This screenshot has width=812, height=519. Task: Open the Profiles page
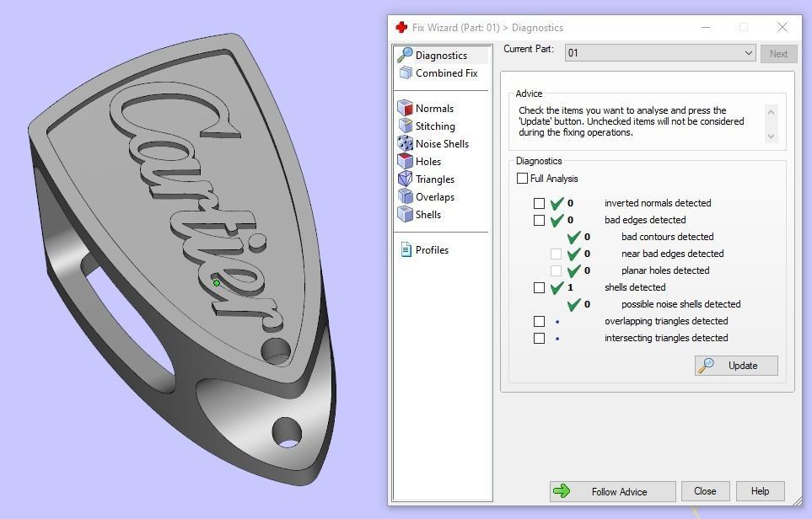432,249
